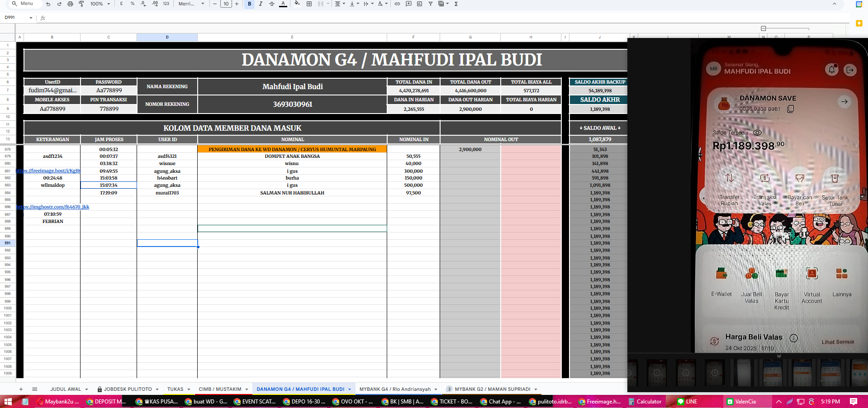The image size is (868, 408).
Task: Toggle bold formatting
Action: 250,4
